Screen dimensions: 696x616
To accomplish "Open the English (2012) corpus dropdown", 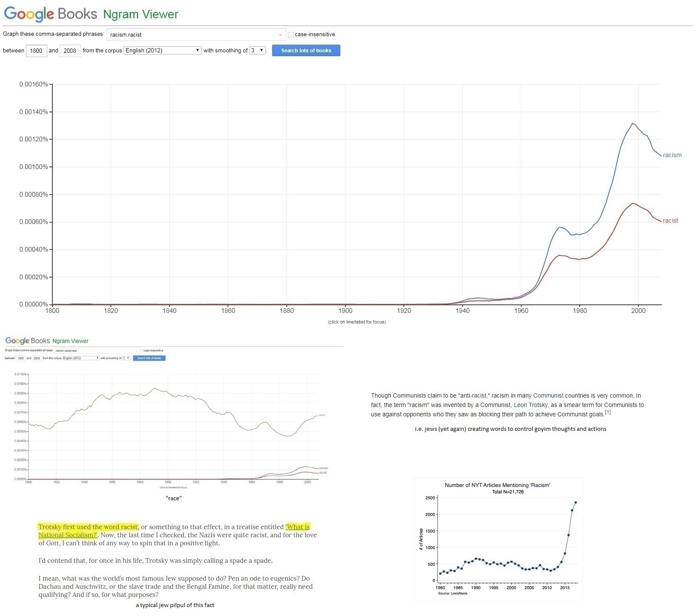I will tap(162, 50).
